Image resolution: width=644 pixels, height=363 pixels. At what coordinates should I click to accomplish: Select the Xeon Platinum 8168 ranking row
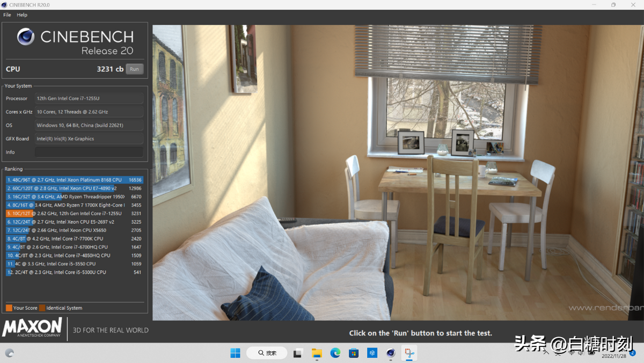(x=75, y=180)
